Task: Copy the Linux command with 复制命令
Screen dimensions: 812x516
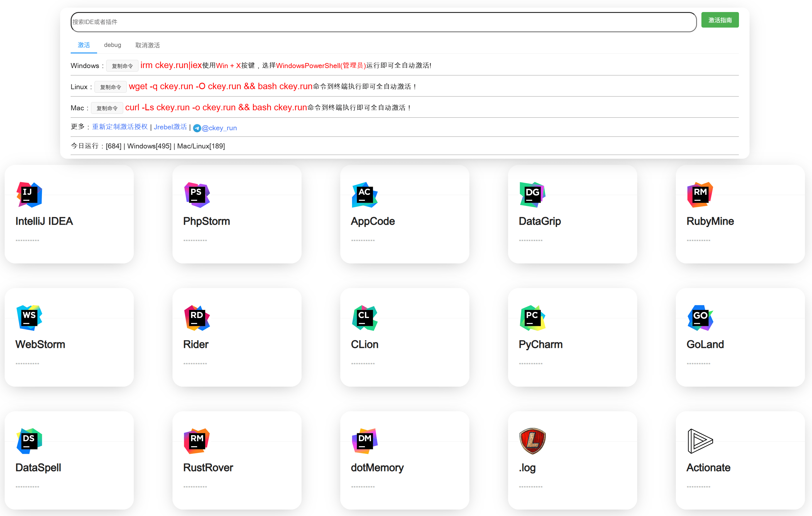Action: 110,87
